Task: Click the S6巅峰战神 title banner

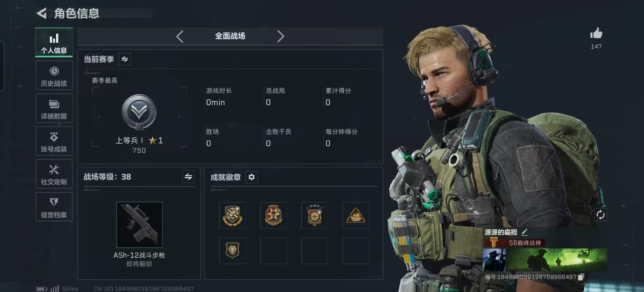Action: (x=515, y=243)
